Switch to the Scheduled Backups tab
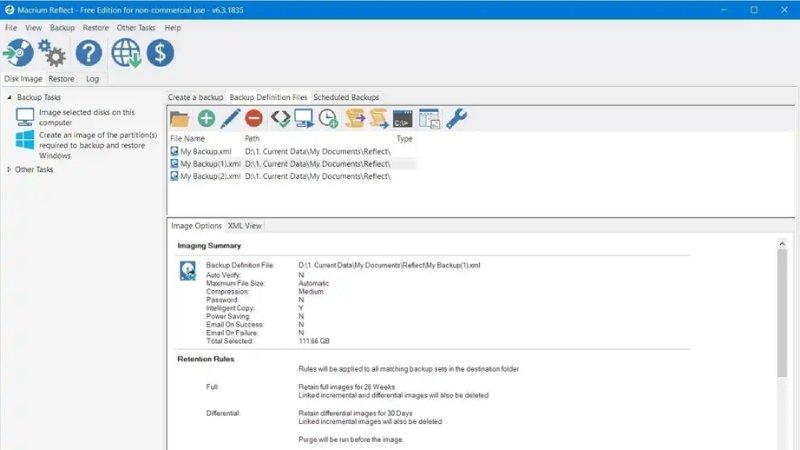The height and width of the screenshot is (450, 800). coord(346,97)
